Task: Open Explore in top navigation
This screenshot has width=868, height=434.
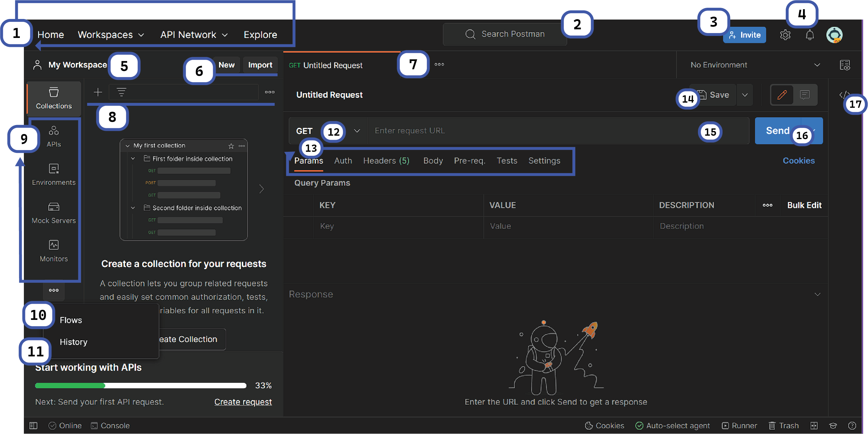Action: [x=260, y=35]
